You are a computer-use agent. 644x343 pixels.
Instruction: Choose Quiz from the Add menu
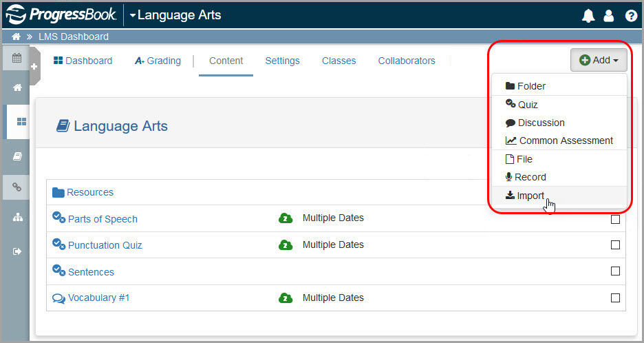coord(559,105)
